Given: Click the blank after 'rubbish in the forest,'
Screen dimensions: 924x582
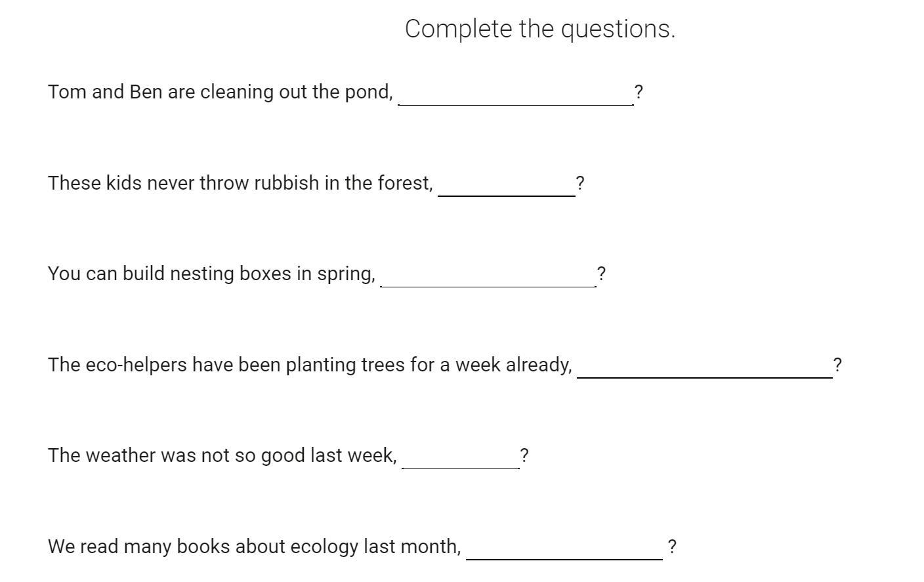Looking at the screenshot, I should pos(506,184).
